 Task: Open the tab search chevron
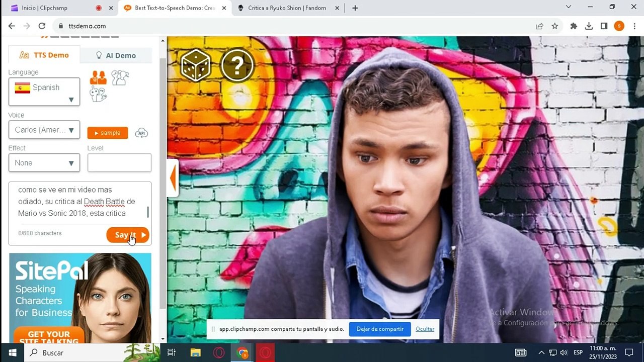(x=569, y=7)
